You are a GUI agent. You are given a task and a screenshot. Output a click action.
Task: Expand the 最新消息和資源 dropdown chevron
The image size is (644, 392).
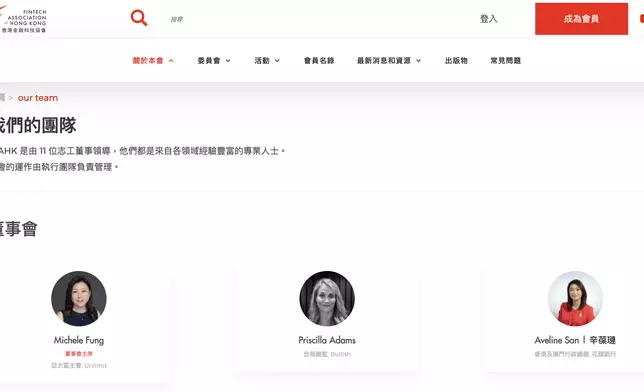419,61
